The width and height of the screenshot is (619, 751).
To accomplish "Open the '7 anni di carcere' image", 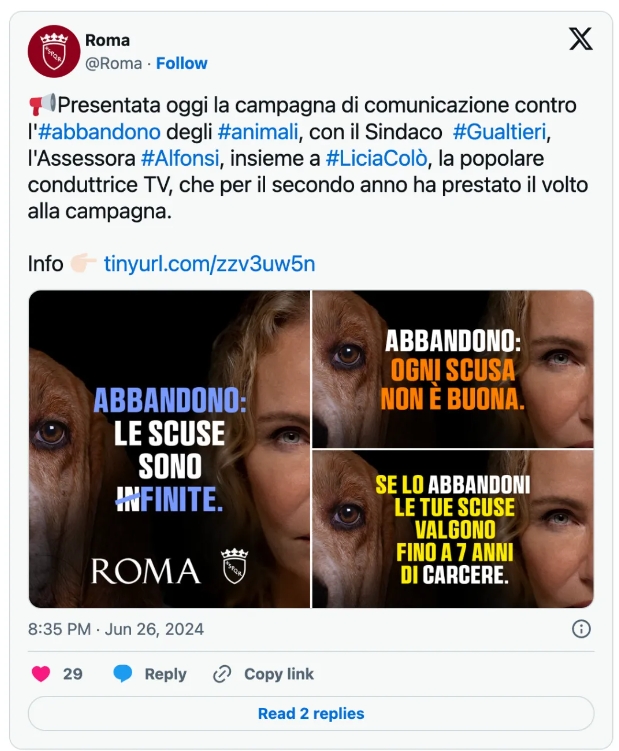I will tap(453, 529).
